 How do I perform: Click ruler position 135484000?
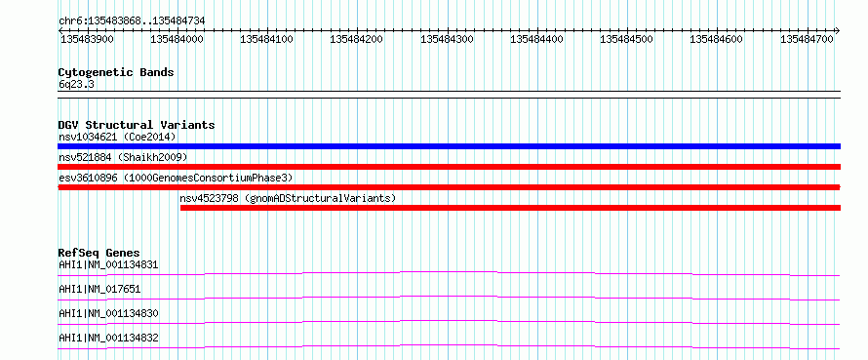click(178, 39)
